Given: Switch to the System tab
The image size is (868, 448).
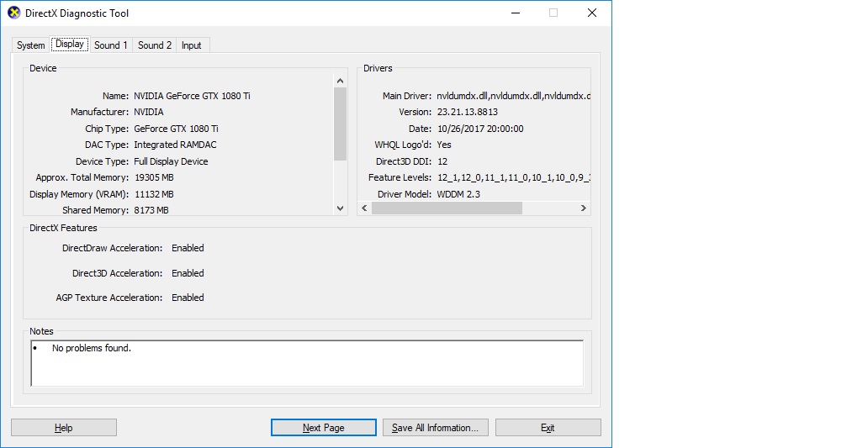Looking at the screenshot, I should tap(31, 45).
